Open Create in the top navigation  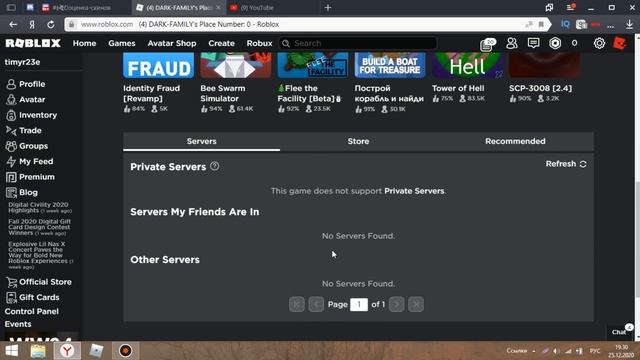coord(221,43)
